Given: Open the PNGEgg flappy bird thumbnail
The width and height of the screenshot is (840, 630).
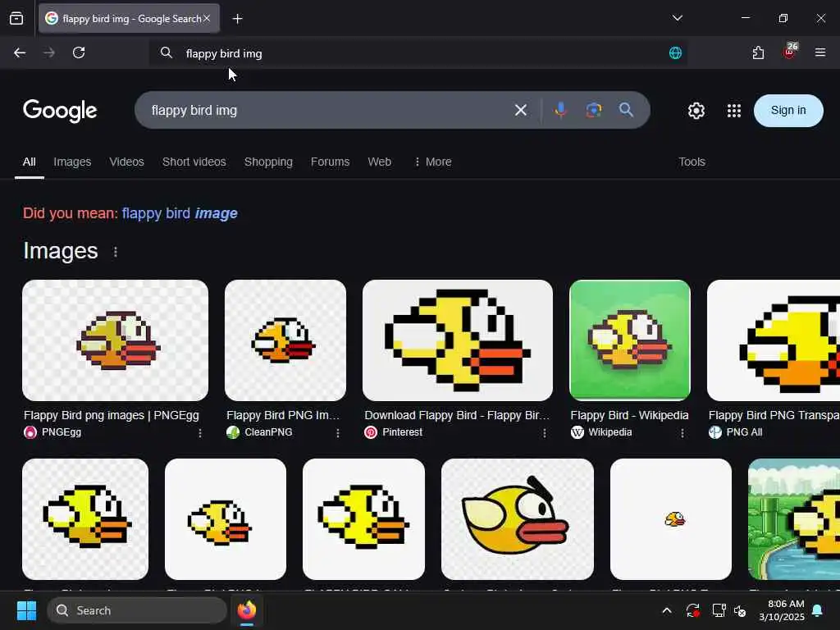Looking at the screenshot, I should coord(115,340).
